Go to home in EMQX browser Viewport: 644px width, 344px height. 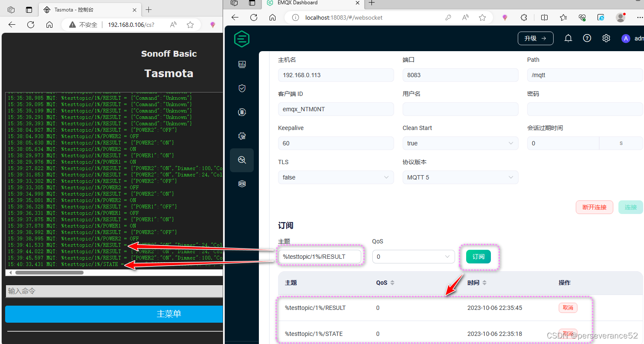[x=273, y=17]
